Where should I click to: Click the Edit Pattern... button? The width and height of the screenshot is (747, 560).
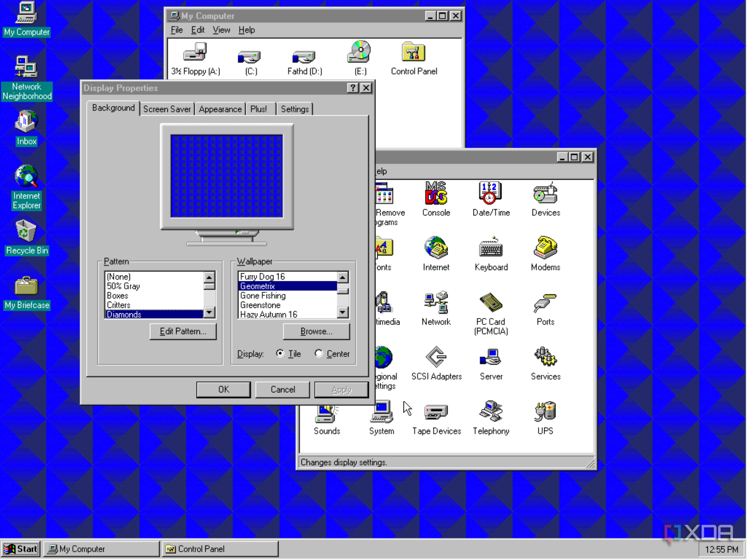coord(183,331)
